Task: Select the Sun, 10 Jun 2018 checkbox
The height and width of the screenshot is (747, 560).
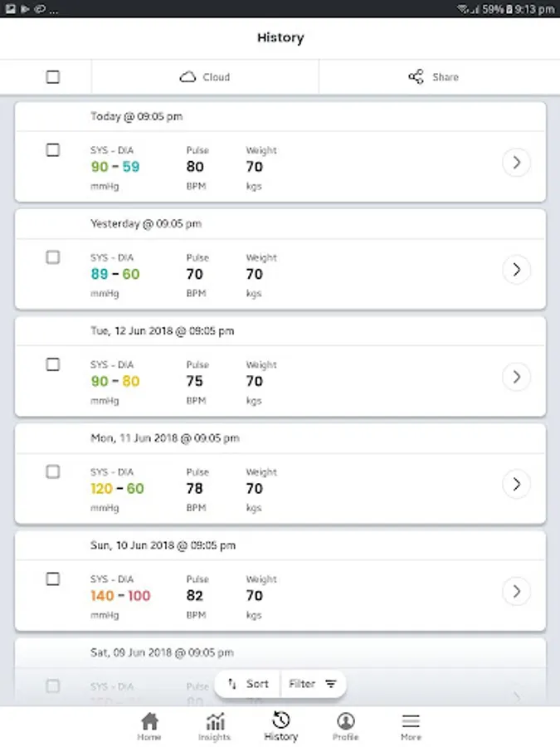Action: tap(53, 579)
